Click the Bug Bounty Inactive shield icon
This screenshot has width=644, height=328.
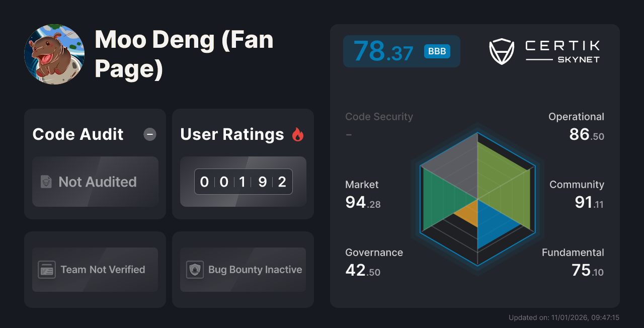(196, 270)
